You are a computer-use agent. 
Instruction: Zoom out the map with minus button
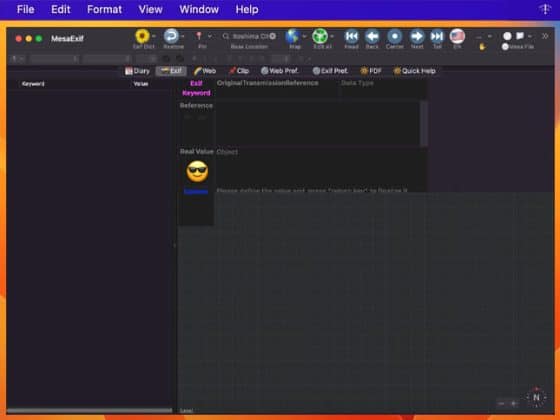(x=501, y=404)
